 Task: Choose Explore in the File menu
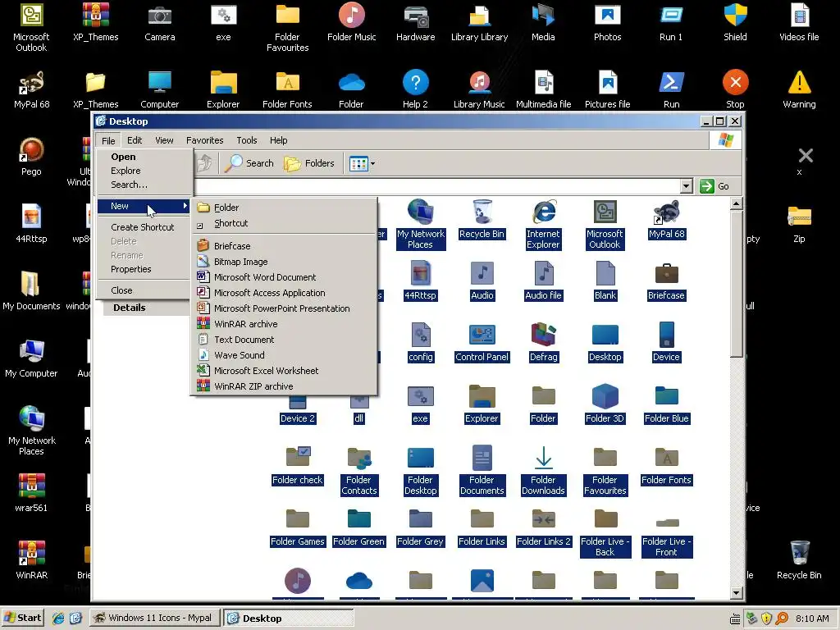pos(144,171)
